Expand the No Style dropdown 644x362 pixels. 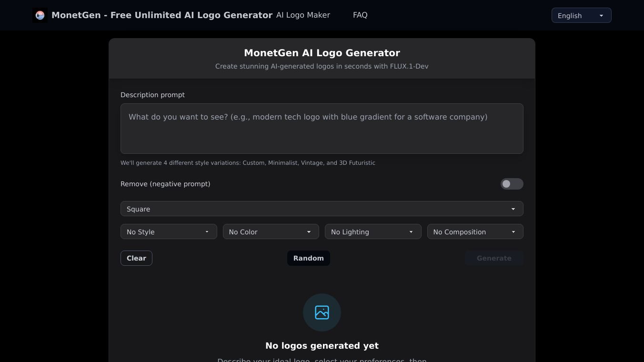pos(169,231)
